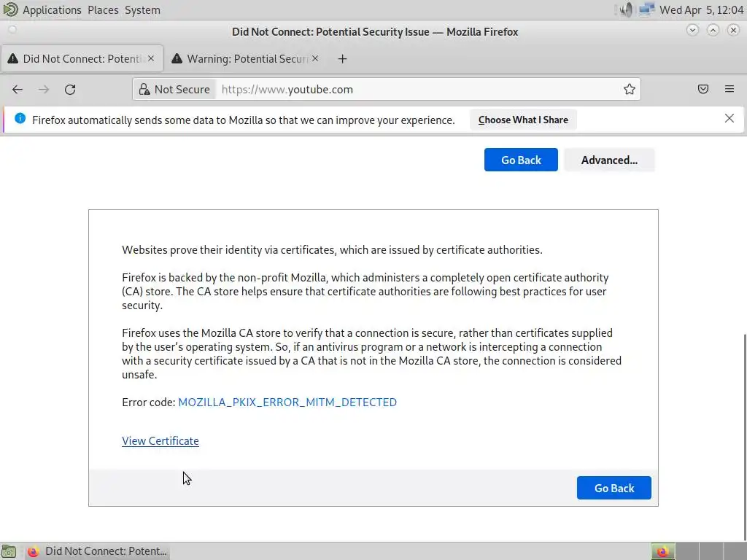
Task: Open the Places menu
Action: pos(103,10)
